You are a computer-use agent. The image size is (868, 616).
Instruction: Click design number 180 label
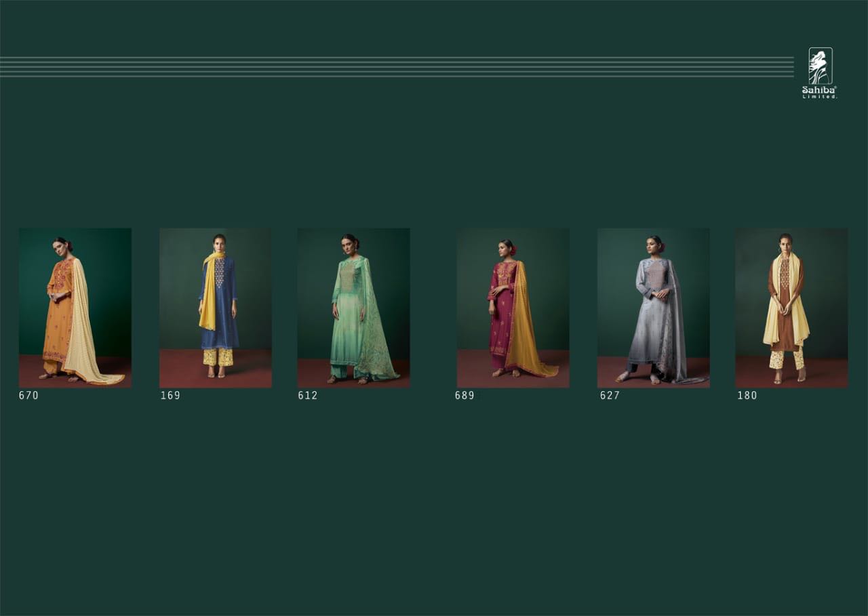click(747, 396)
